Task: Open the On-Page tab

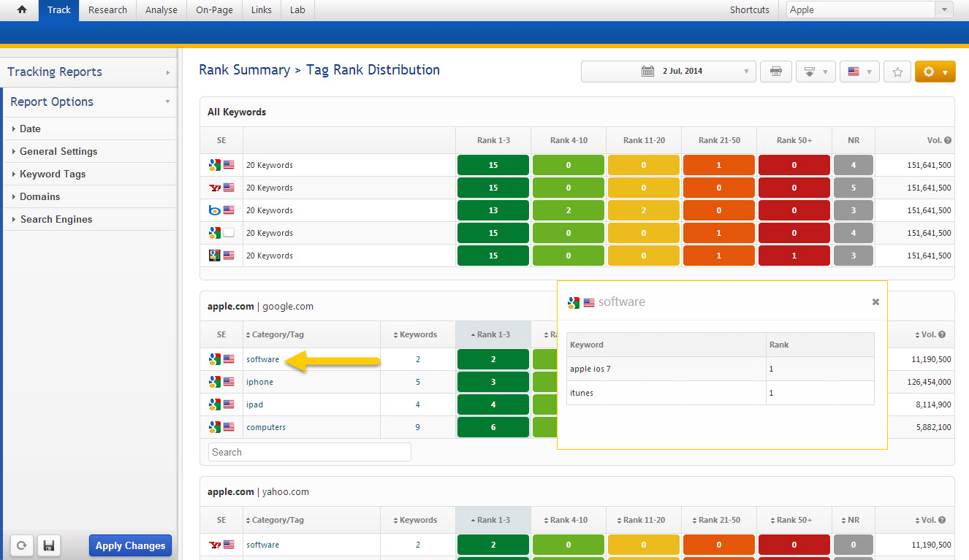Action: 214,10
